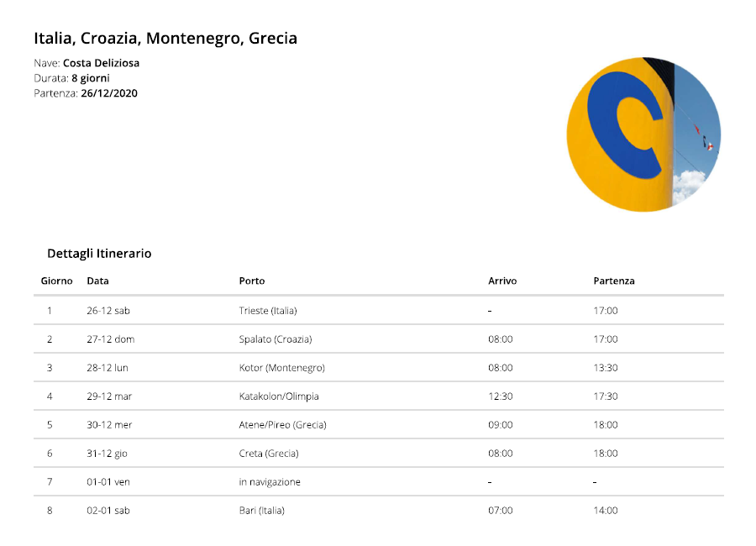This screenshot has width=756, height=546.
Task: Select the Spalato (Croazia) port entry
Action: tap(276, 339)
